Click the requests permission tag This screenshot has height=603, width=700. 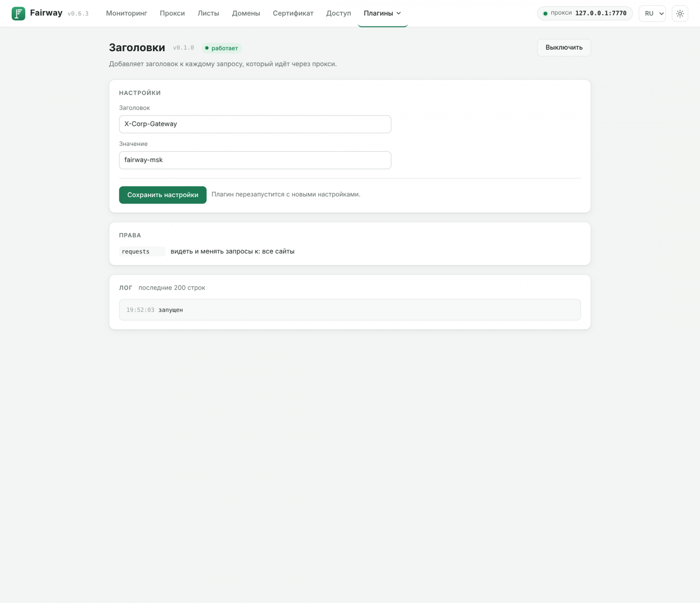click(x=142, y=251)
